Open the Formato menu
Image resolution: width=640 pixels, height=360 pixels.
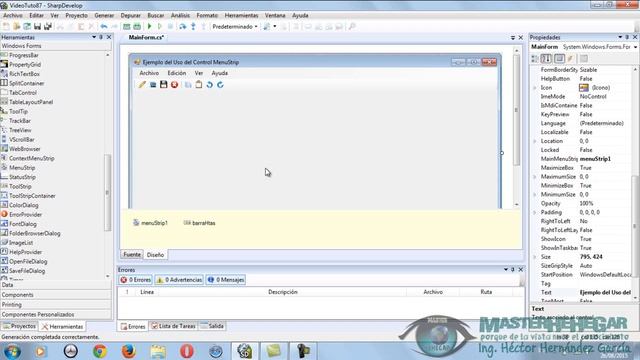(207, 16)
